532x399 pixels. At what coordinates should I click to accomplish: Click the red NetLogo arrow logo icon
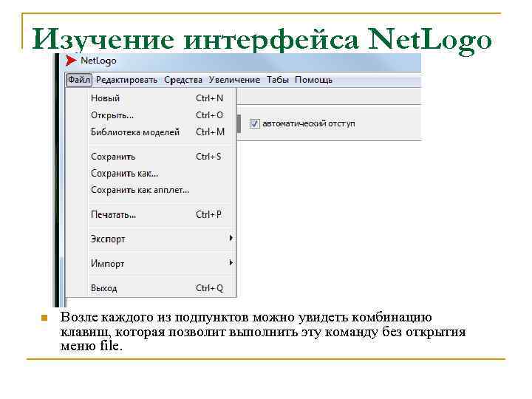[71, 61]
